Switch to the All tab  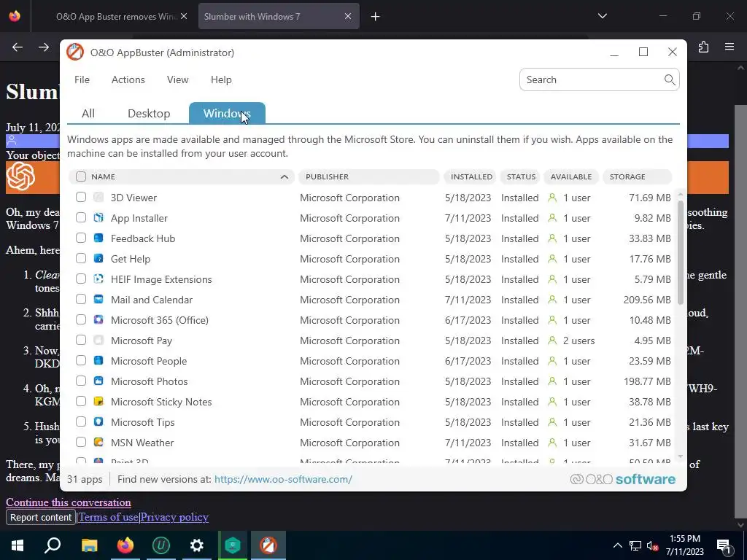coord(88,113)
